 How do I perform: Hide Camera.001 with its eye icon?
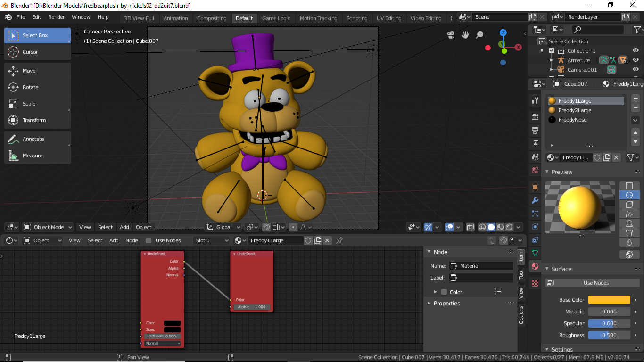click(636, 70)
